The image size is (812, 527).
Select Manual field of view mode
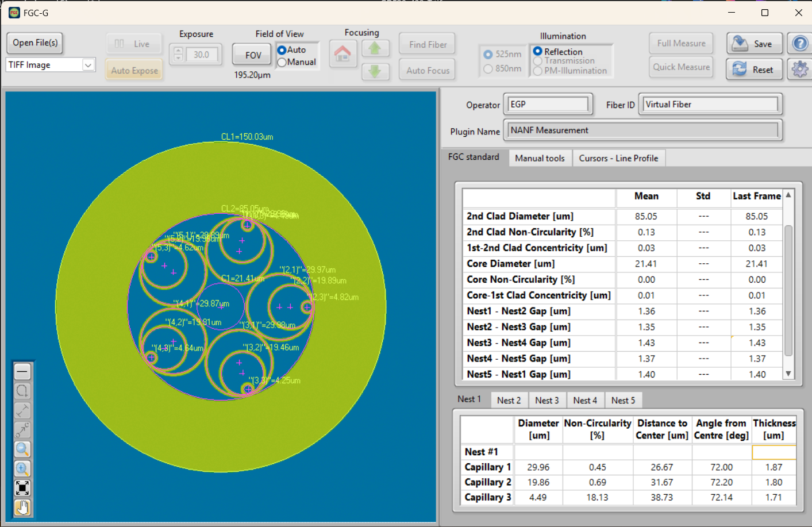(282, 62)
